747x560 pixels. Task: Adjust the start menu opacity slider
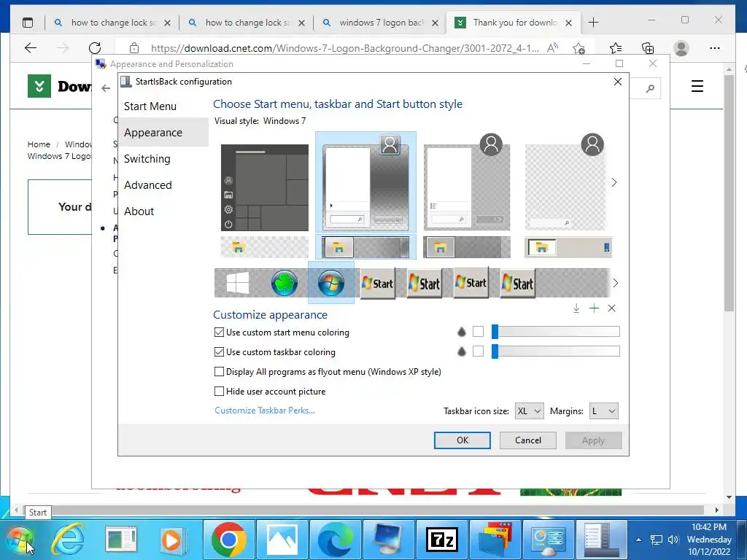(x=555, y=332)
